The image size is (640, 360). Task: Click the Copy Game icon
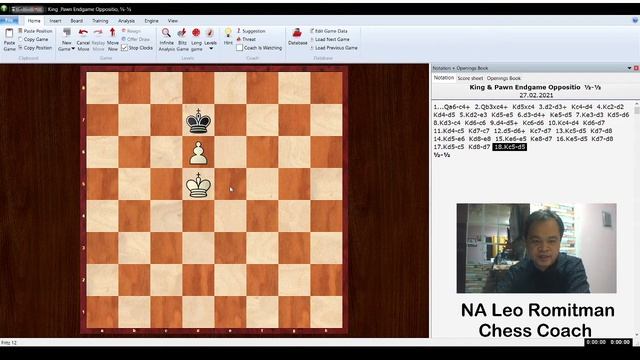point(20,40)
